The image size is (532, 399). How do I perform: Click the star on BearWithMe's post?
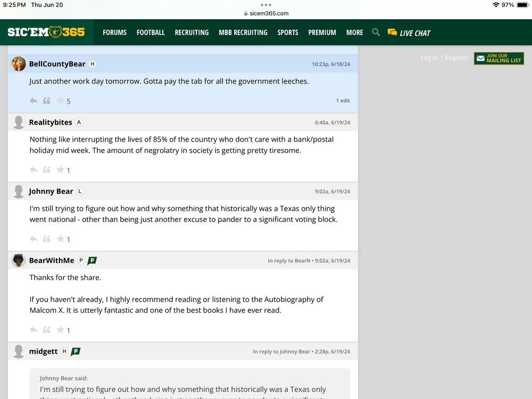click(60, 330)
